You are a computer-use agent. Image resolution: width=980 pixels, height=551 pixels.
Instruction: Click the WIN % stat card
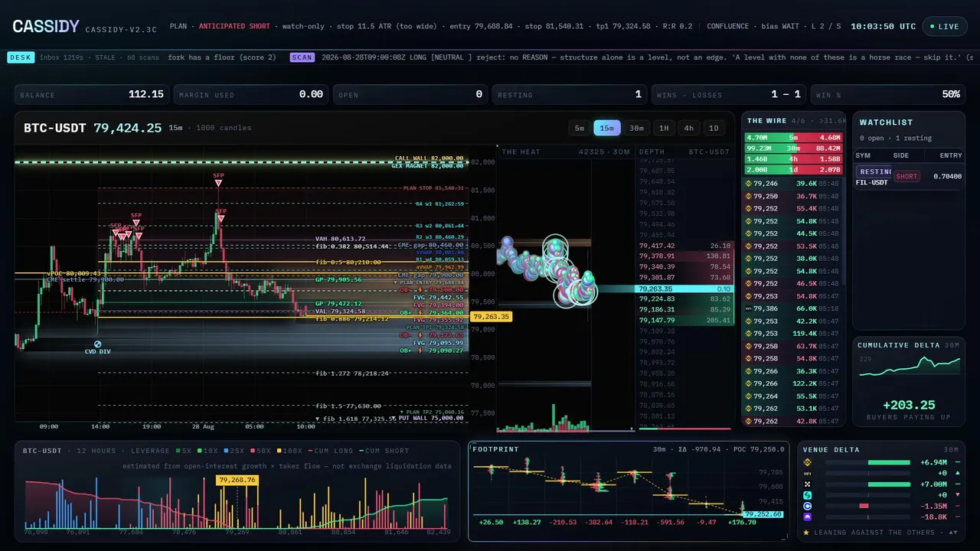[x=888, y=94]
